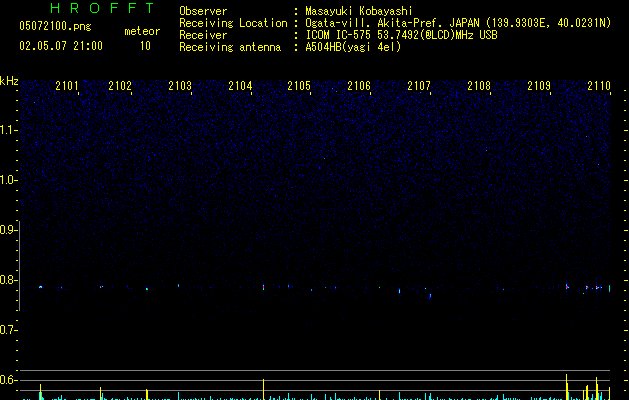
Task: Click the 0.6 kHz axis label
Action: pos(8,380)
